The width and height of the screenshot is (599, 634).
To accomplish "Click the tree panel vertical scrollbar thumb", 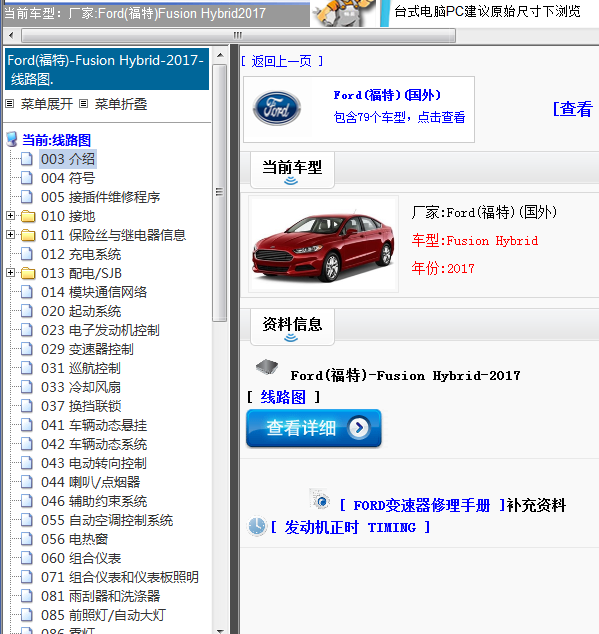I will click(220, 192).
